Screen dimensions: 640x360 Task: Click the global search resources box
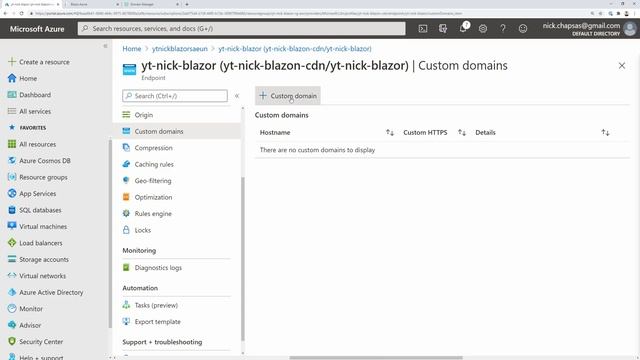(x=242, y=29)
